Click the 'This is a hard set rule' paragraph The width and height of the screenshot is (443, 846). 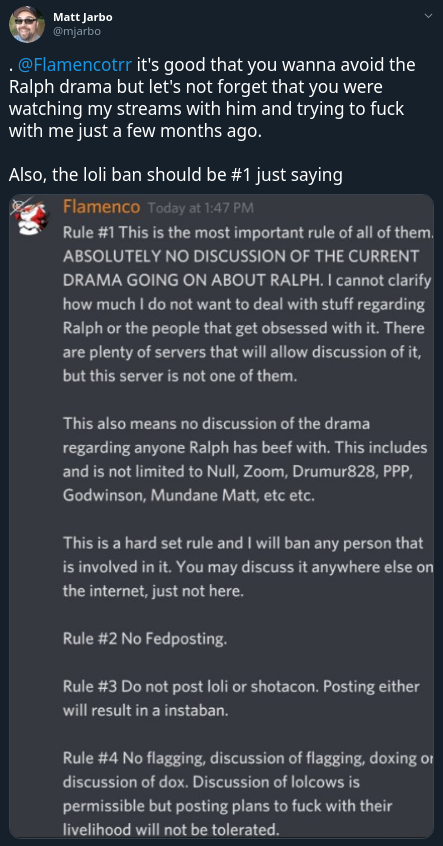(248, 567)
